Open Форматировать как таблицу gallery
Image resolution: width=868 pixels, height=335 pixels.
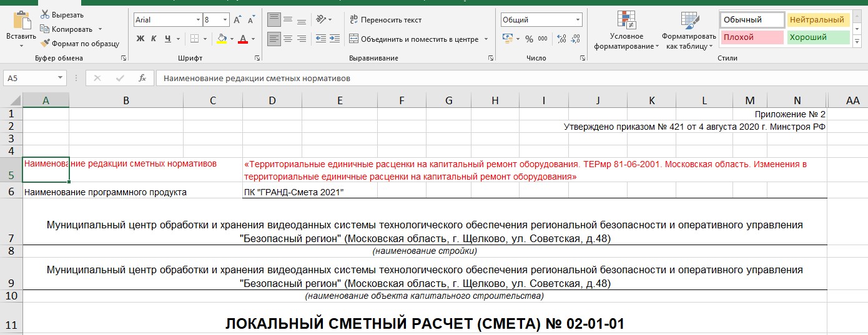[689, 30]
